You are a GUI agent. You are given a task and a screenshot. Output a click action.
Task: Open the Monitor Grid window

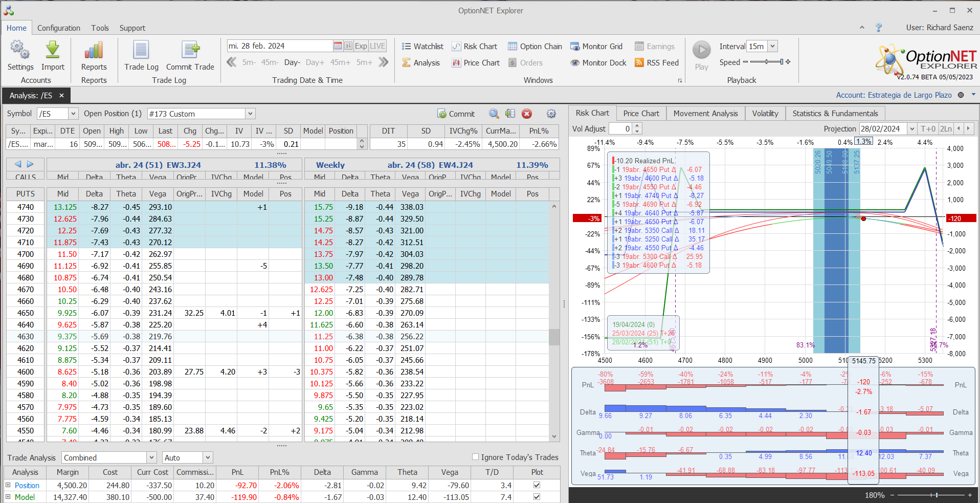point(596,47)
